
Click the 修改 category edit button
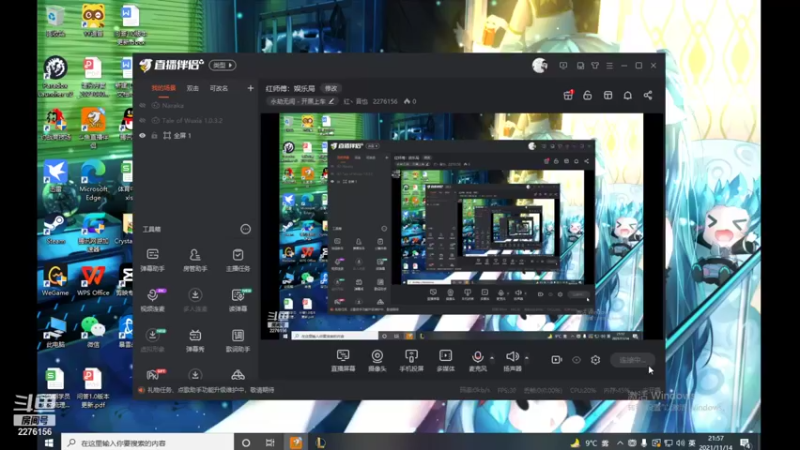(331, 88)
